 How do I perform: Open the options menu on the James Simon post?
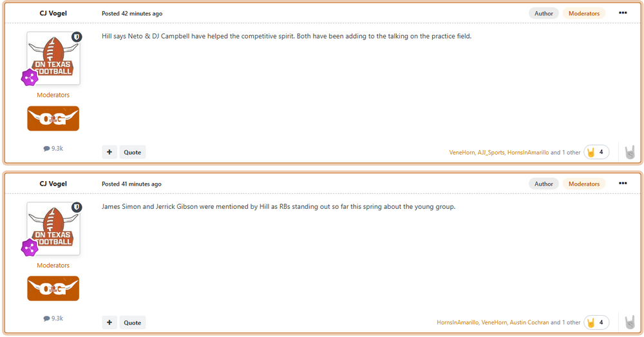622,184
